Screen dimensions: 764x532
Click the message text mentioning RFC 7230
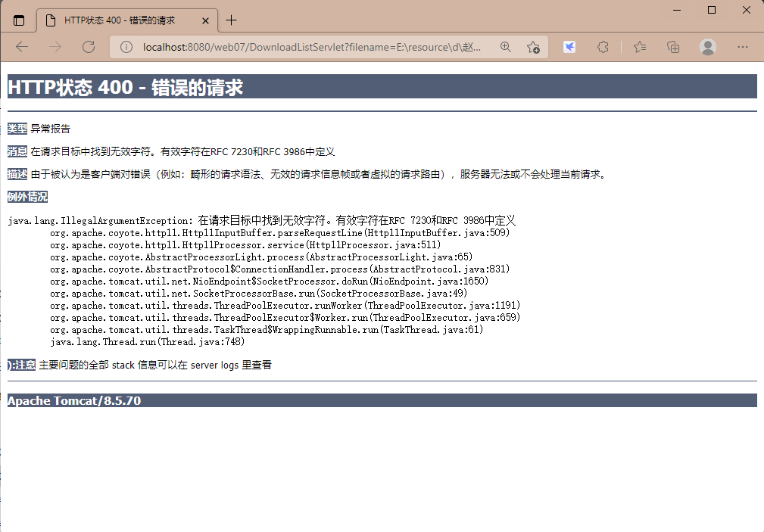pyautogui.click(x=182, y=151)
